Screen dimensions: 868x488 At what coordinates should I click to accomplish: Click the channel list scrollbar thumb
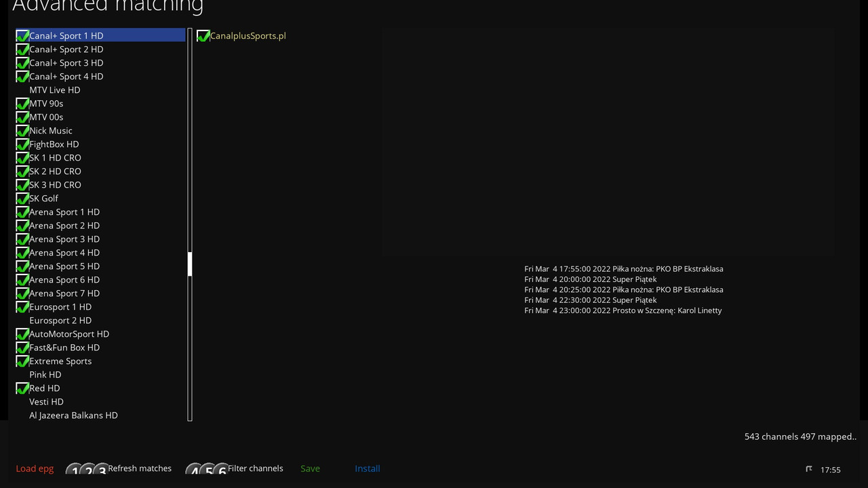[190, 264]
